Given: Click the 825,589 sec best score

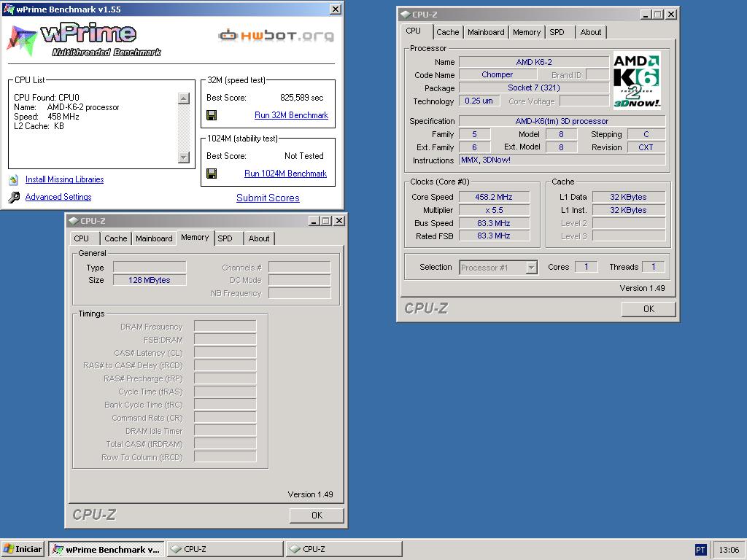Looking at the screenshot, I should (x=301, y=98).
